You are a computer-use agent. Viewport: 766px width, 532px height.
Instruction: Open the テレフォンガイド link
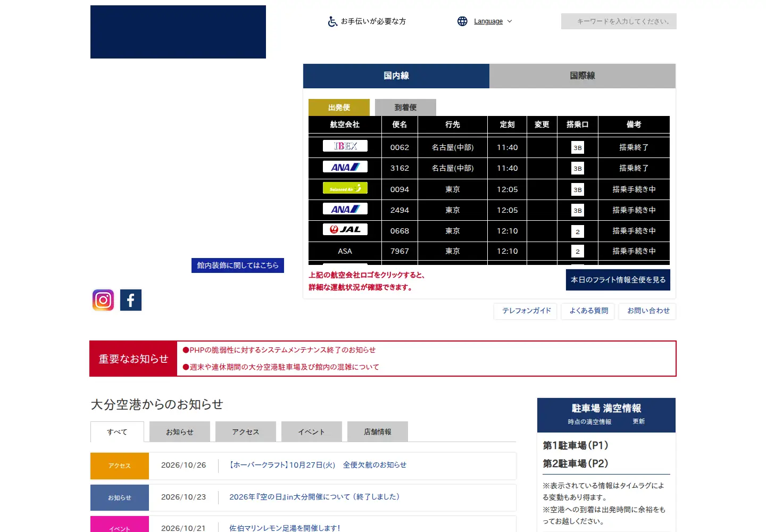click(x=527, y=311)
